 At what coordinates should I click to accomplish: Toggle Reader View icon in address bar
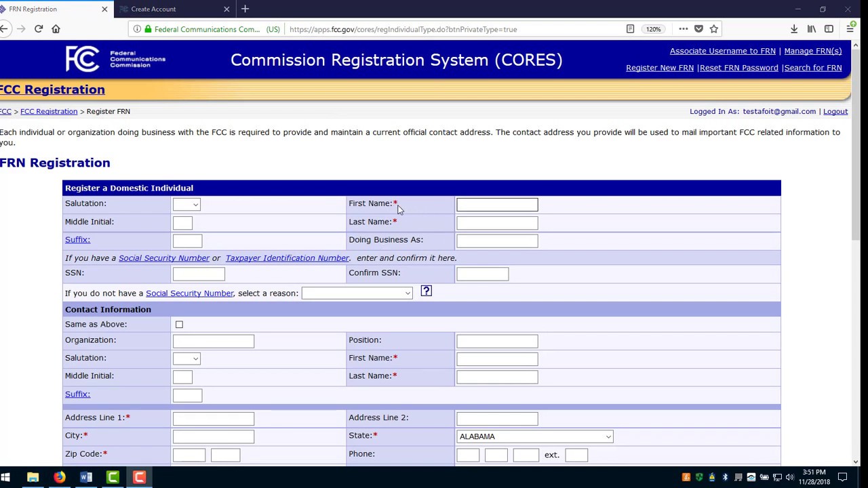(630, 29)
